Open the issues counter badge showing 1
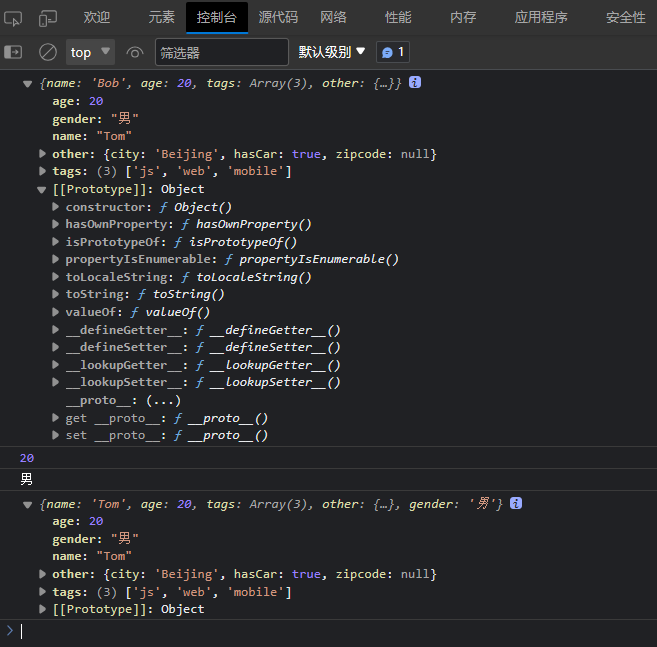The width and height of the screenshot is (657, 647). tap(393, 52)
